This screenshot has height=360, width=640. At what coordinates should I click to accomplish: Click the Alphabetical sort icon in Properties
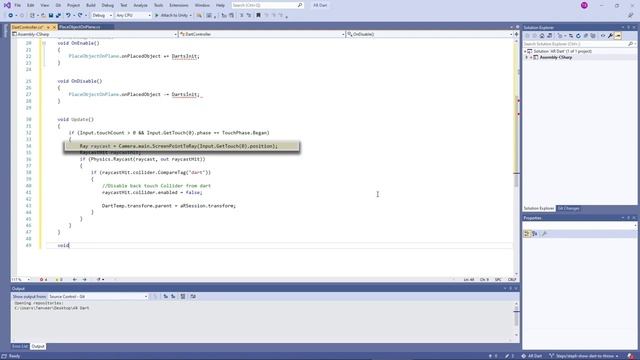535,234
